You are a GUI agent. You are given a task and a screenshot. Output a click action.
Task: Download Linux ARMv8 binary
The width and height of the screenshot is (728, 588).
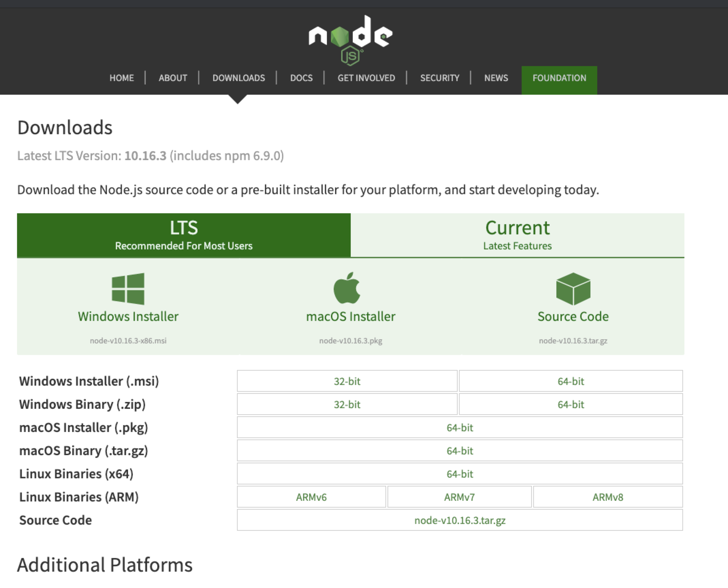608,497
